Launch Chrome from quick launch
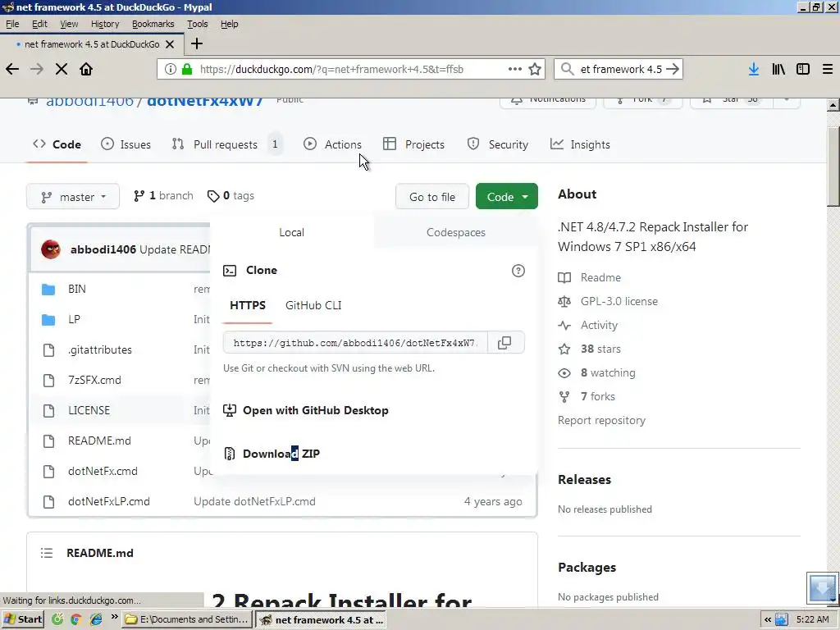This screenshot has width=840, height=630. (x=76, y=620)
